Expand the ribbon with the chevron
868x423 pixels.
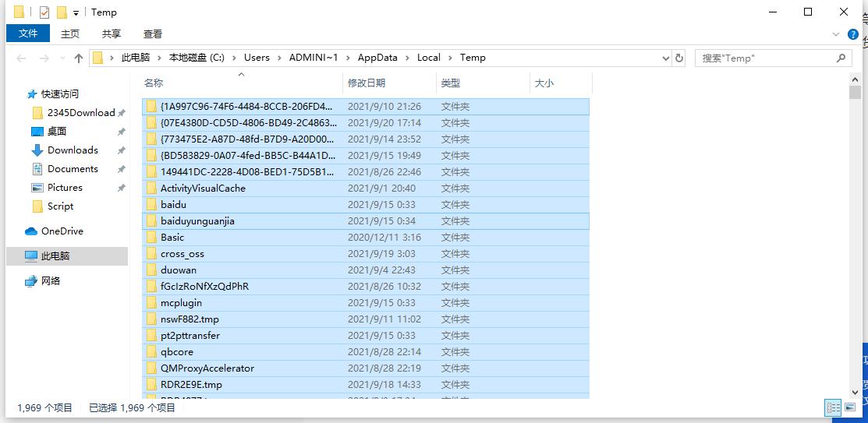pyautogui.click(x=836, y=34)
